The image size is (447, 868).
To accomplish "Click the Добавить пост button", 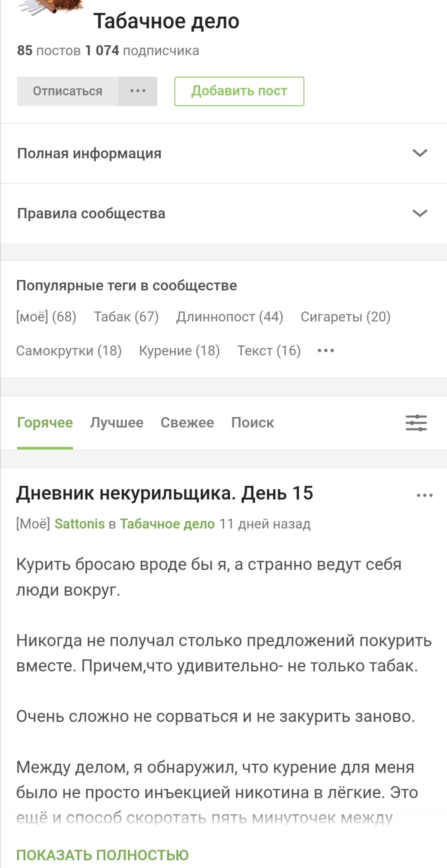I will point(239,91).
